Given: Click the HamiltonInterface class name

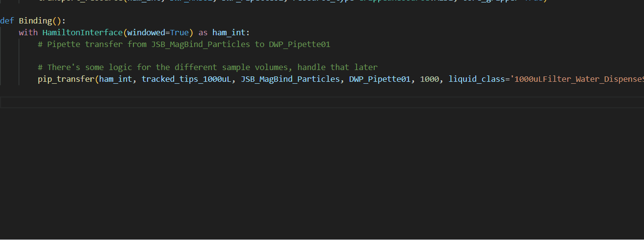Looking at the screenshot, I should [x=82, y=33].
